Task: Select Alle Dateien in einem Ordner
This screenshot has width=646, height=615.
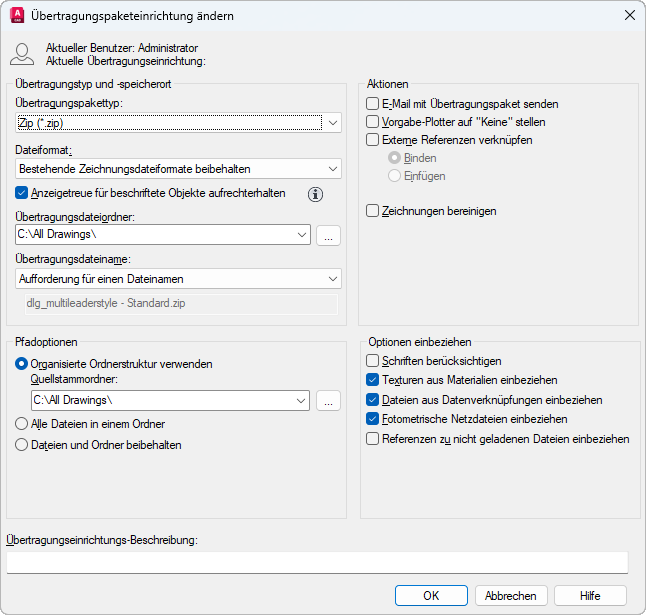Action: pos(22,424)
